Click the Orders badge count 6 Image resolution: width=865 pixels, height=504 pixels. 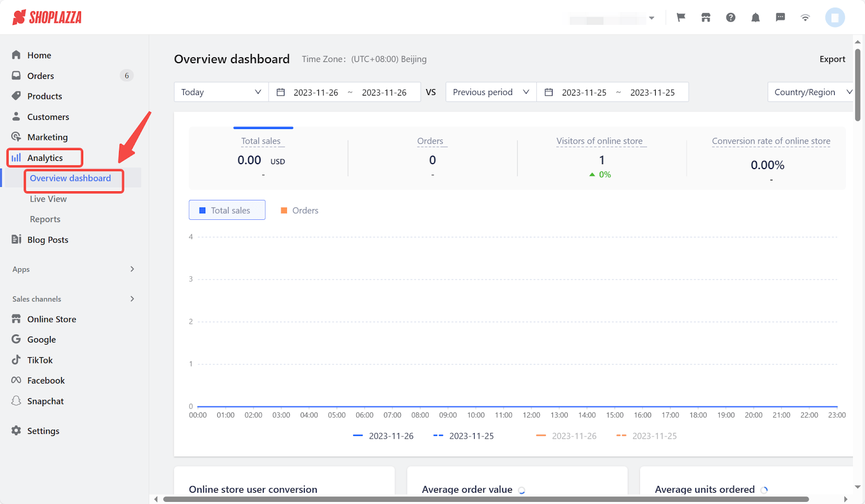coord(127,76)
